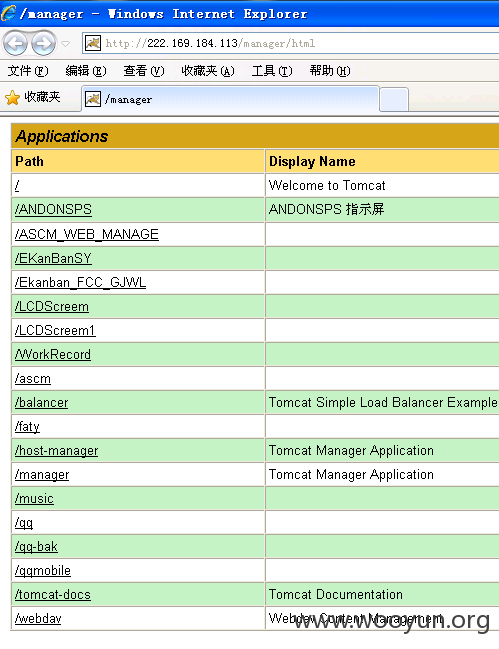The image size is (499, 649).
Task: Open the /tomcat-docs link
Action: click(x=53, y=595)
